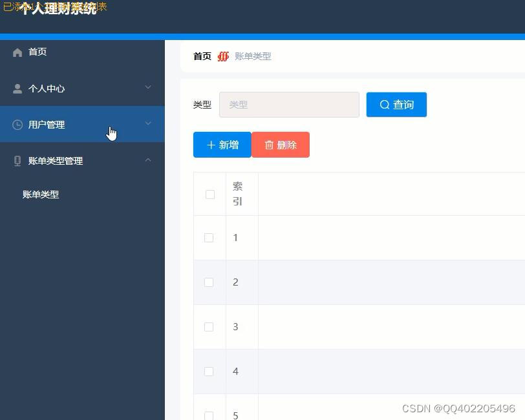This screenshot has height=420, width=525.
Task: Click the home icon beside 首页
Action: [17, 52]
